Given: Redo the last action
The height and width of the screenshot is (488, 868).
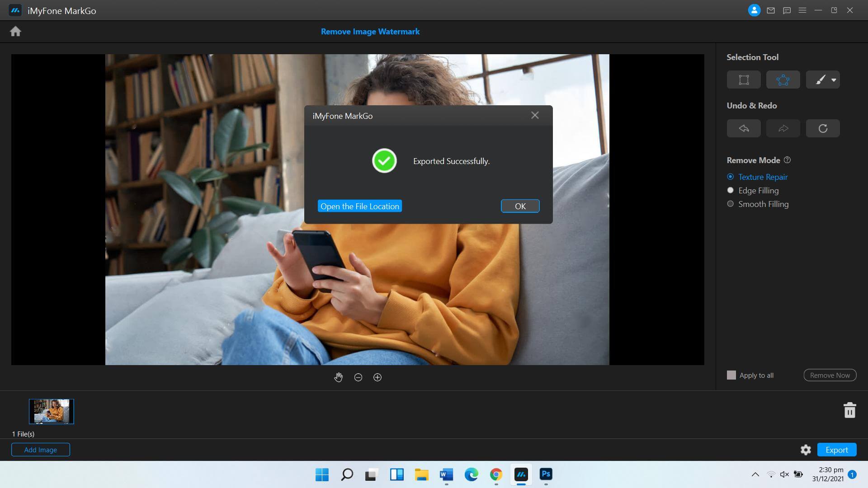Looking at the screenshot, I should [783, 128].
